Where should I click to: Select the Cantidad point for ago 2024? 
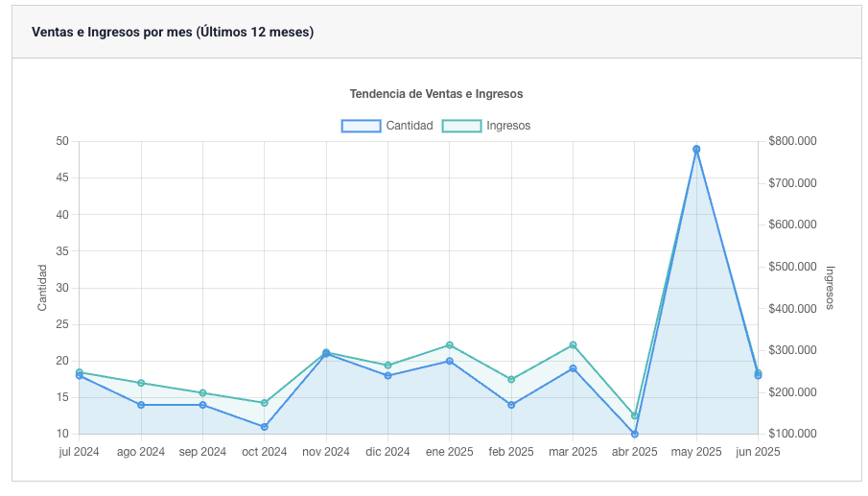coord(141,405)
